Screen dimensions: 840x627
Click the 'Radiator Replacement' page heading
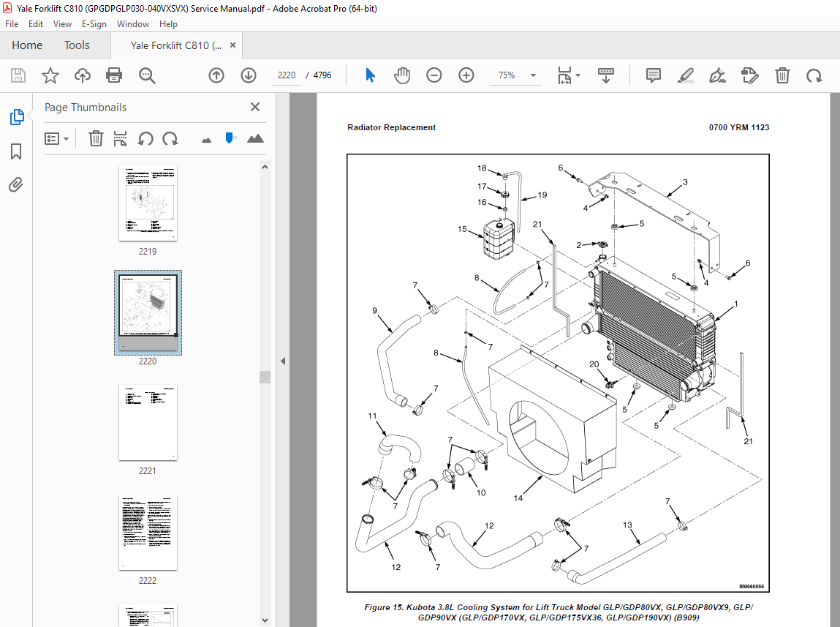[x=392, y=127]
